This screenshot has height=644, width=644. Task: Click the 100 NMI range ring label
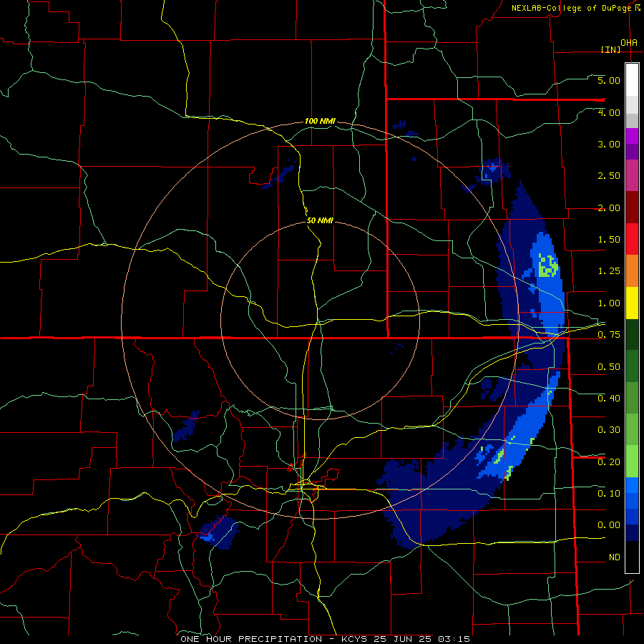click(x=320, y=121)
